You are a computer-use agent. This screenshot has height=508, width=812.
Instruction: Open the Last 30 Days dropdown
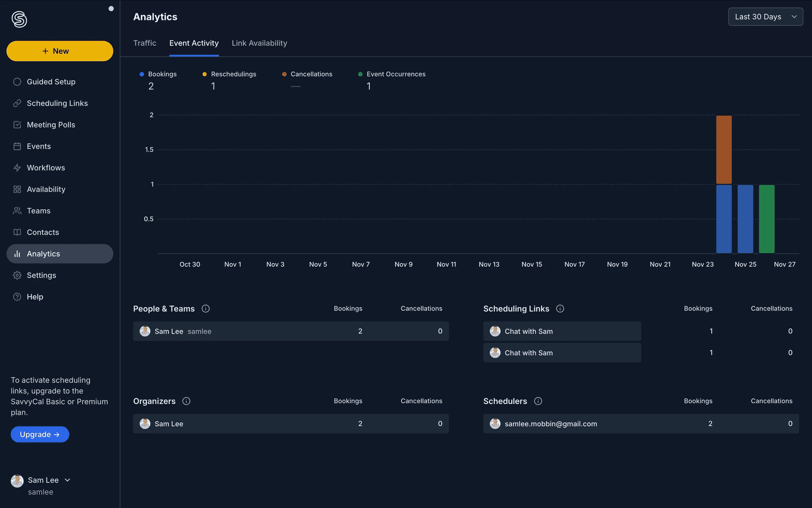765,17
